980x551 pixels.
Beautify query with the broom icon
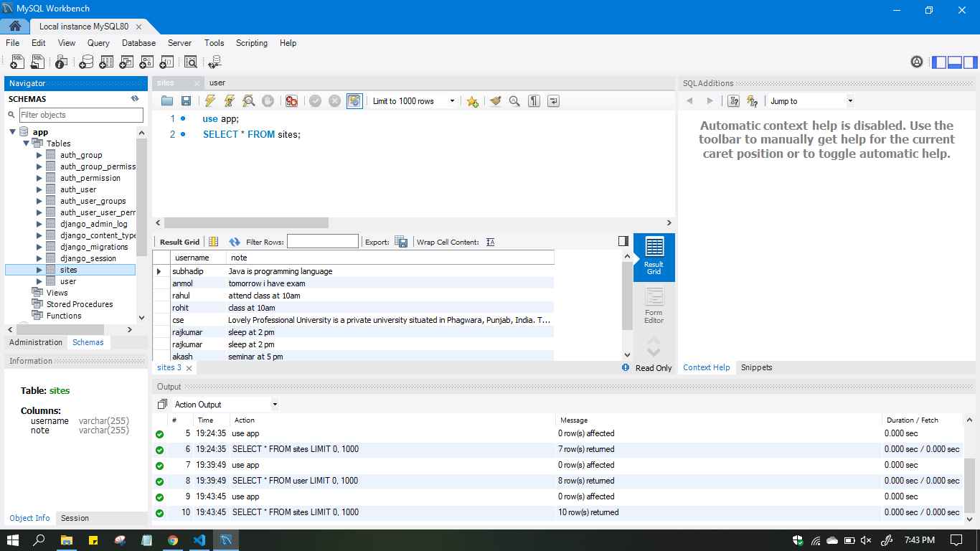[495, 101]
